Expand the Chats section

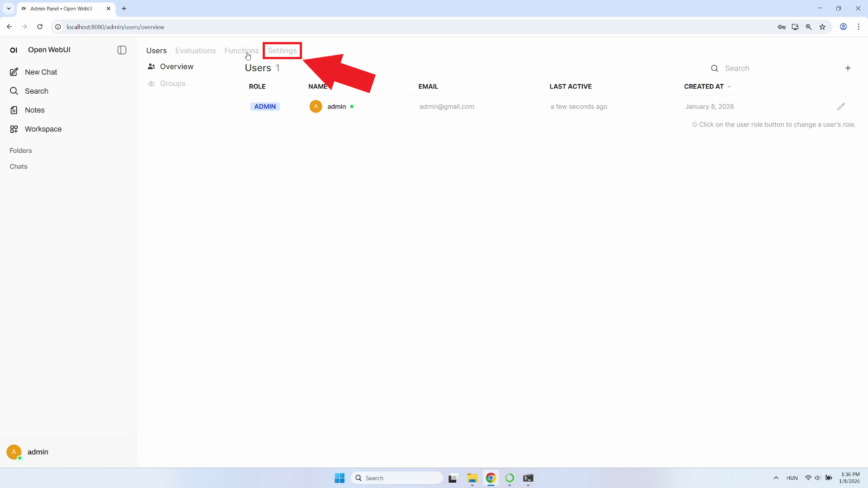pyautogui.click(x=19, y=167)
